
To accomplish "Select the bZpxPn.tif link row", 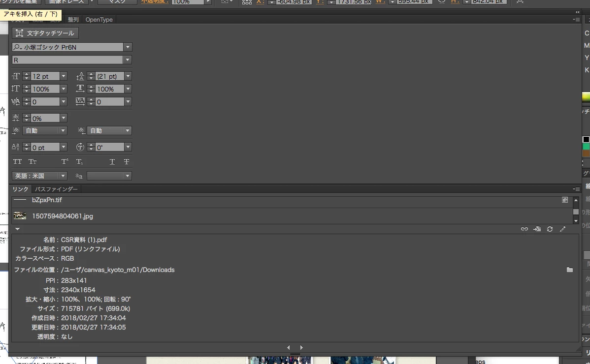I will point(292,200).
